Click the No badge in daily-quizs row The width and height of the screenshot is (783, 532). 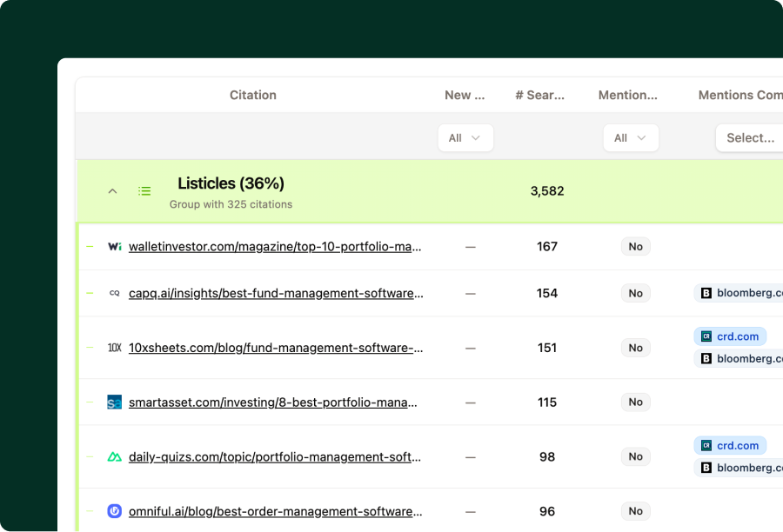[x=636, y=456]
